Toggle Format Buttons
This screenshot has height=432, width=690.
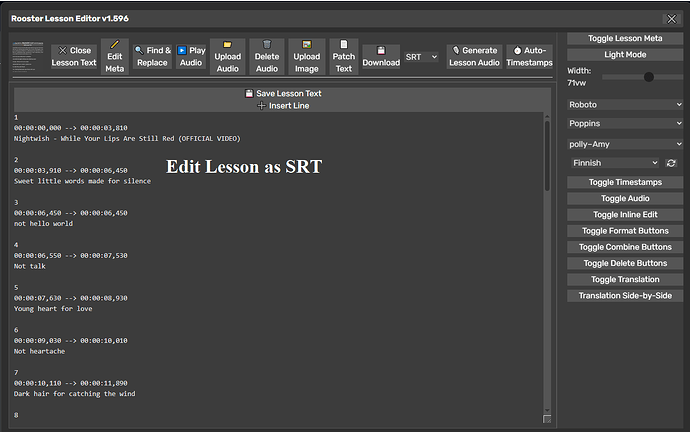625,231
